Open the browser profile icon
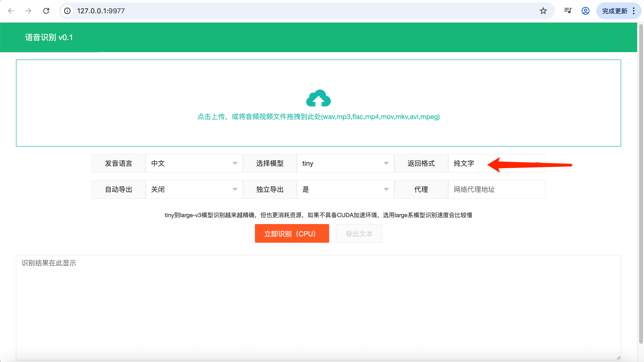Viewport: 644px width, 362px height. pos(585,11)
